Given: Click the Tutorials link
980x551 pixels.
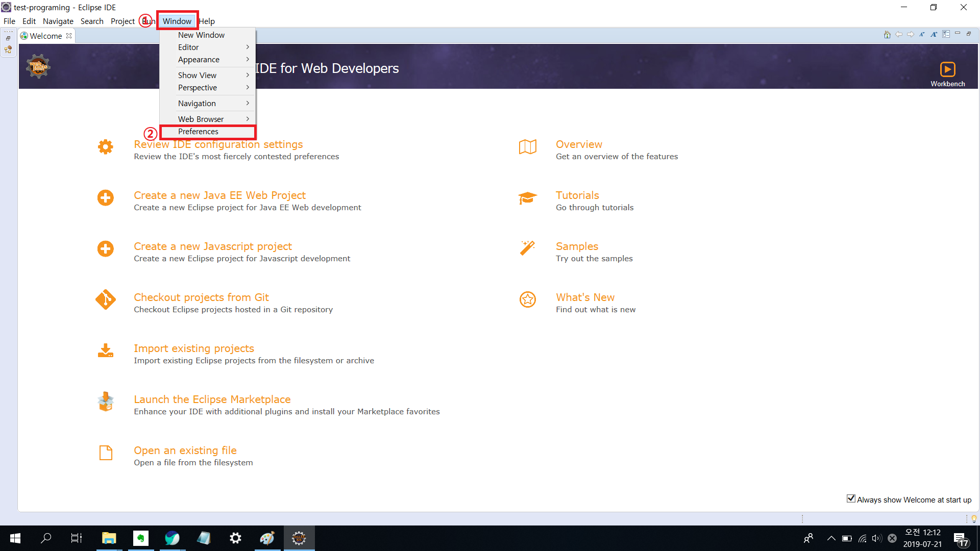Looking at the screenshot, I should tap(577, 195).
